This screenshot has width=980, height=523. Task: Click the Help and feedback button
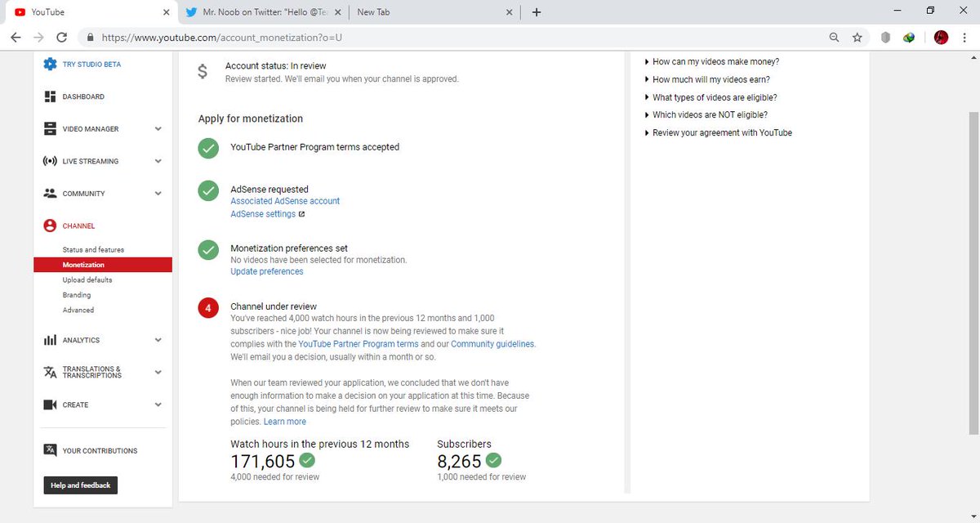[80, 485]
